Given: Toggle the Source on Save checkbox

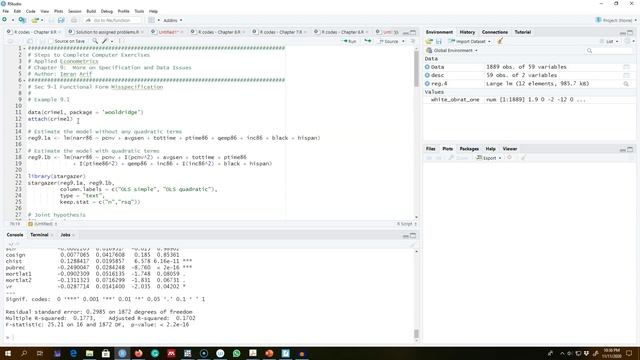Looking at the screenshot, I should (51, 41).
